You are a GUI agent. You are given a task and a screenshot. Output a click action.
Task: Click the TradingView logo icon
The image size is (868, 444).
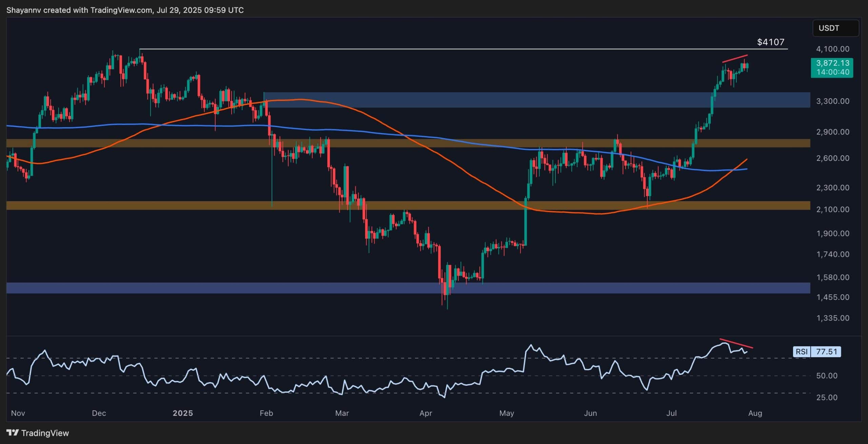click(13, 433)
